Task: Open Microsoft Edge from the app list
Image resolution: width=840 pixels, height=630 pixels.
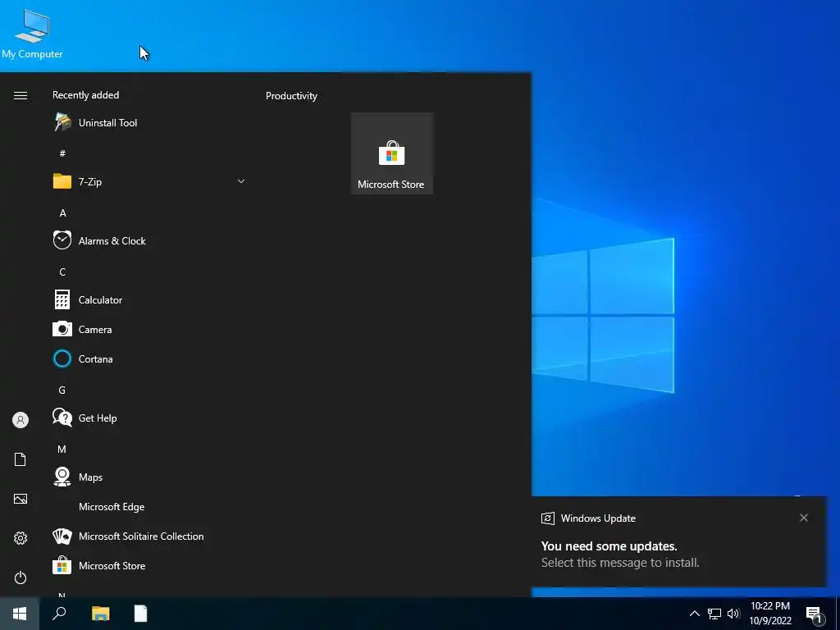Action: click(x=112, y=506)
